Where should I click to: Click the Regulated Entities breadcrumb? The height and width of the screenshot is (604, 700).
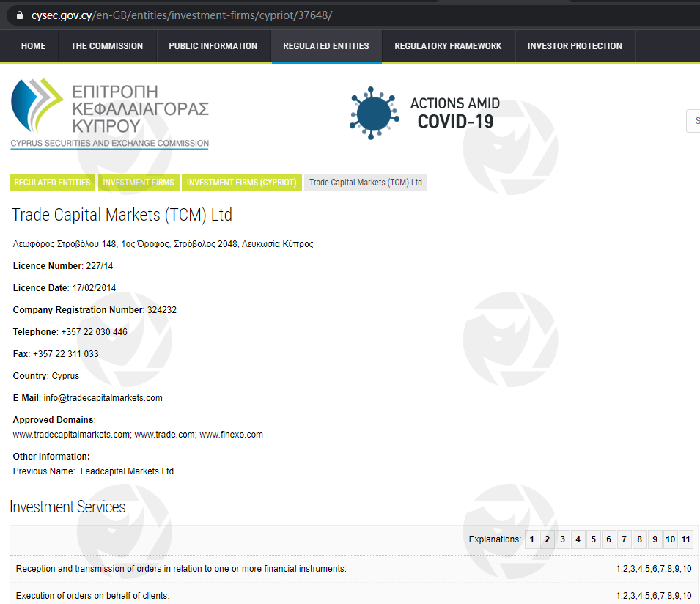point(53,183)
